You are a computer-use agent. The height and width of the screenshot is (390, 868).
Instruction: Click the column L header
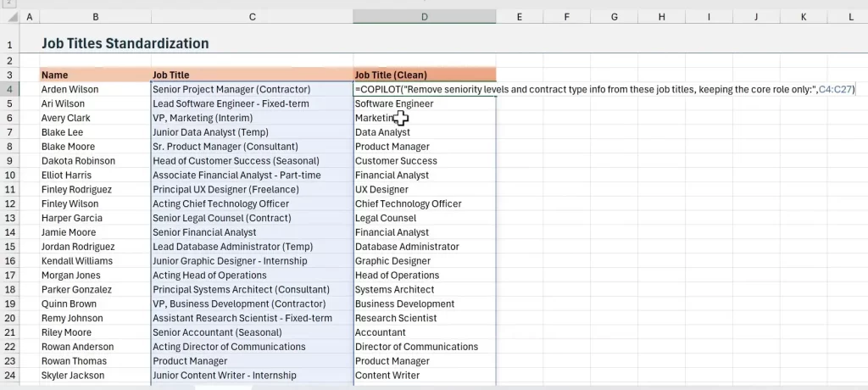tap(849, 17)
